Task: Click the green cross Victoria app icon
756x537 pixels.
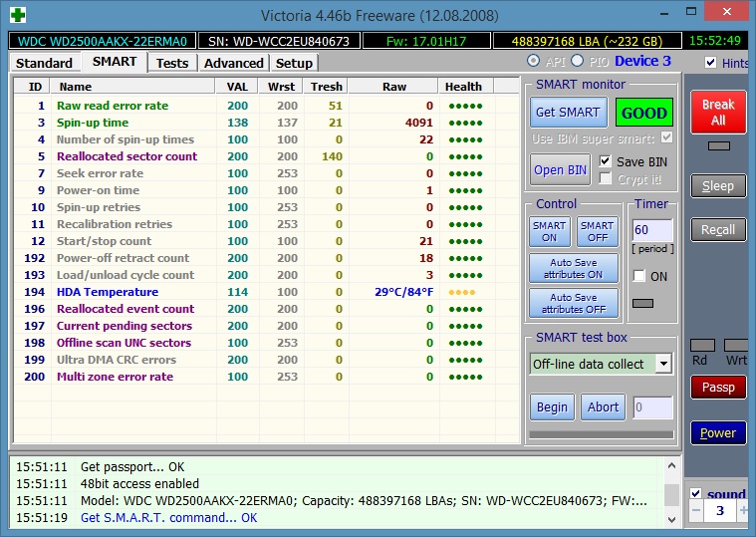Action: pos(18,15)
